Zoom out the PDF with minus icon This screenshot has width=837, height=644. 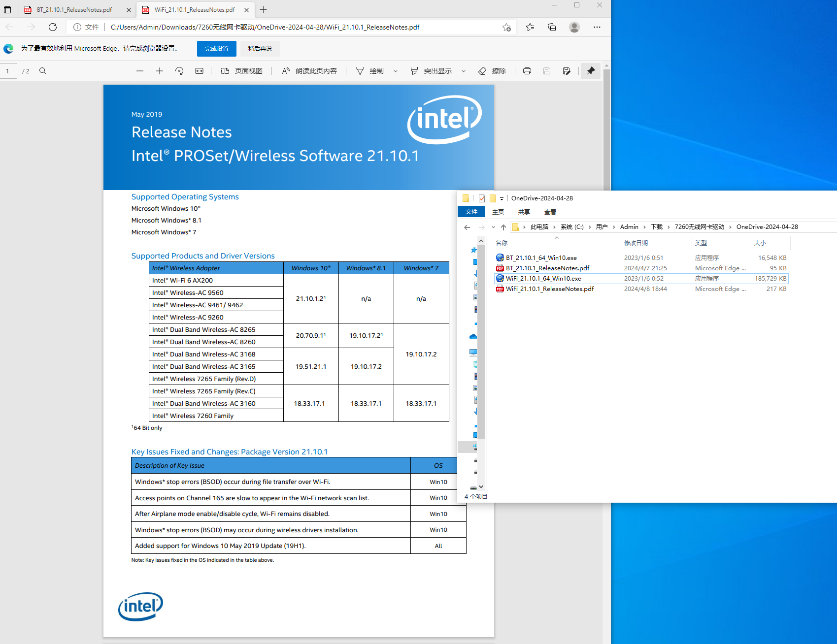pos(140,71)
